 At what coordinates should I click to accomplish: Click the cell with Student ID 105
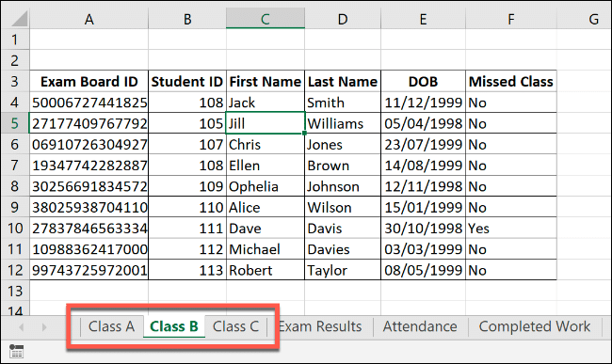click(x=187, y=123)
